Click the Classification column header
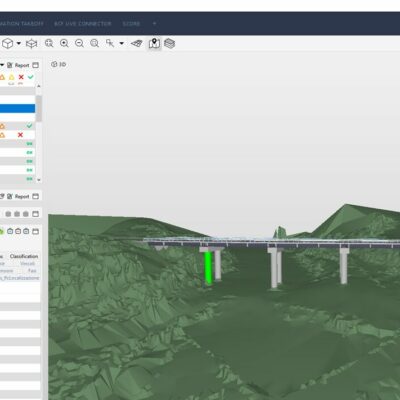Viewport: 400px width, 400px height. pos(24,256)
